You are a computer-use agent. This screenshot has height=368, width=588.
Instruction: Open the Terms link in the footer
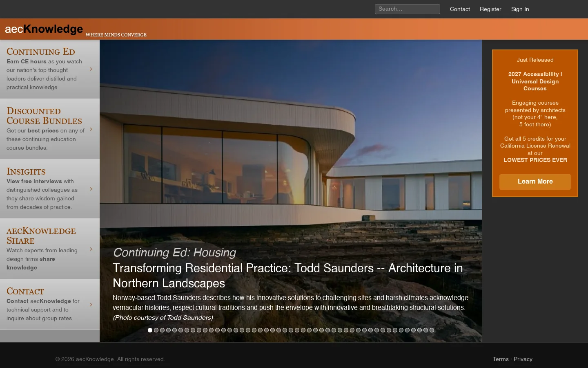coord(501,359)
